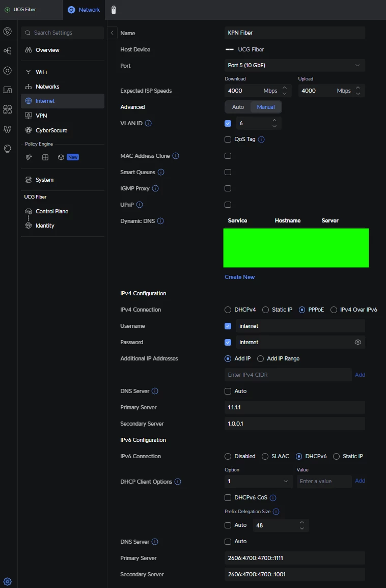Click info icon beside Dynamic DNS
The height and width of the screenshot is (588, 386).
(160, 221)
